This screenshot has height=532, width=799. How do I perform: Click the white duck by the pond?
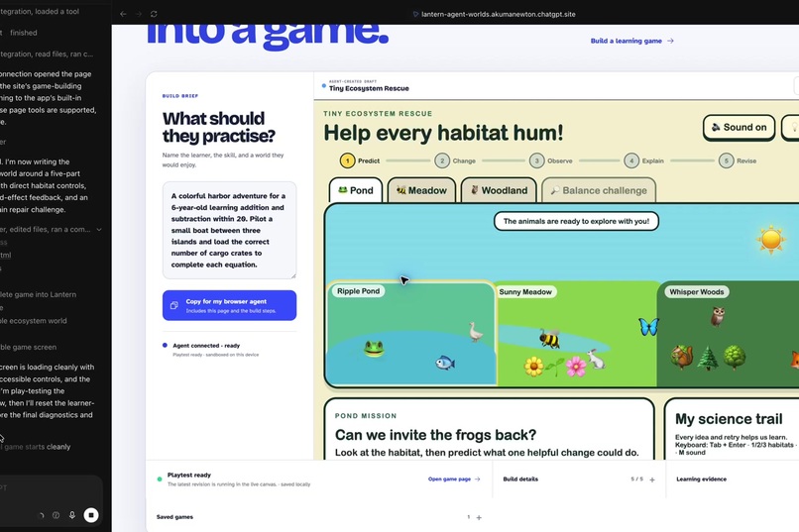click(475, 332)
